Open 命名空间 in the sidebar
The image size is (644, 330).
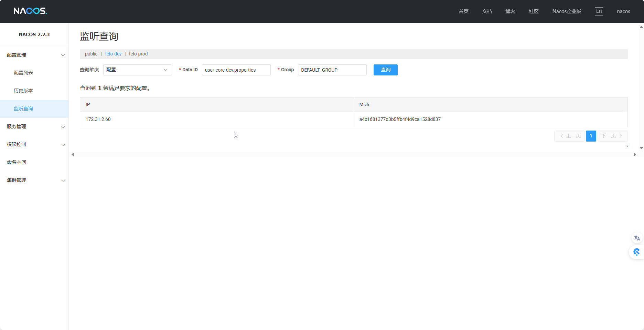[17, 162]
